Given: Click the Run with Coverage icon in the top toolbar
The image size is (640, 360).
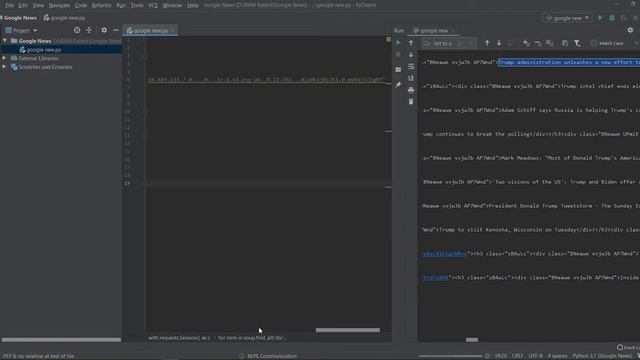Looking at the screenshot, I should point(624,18).
